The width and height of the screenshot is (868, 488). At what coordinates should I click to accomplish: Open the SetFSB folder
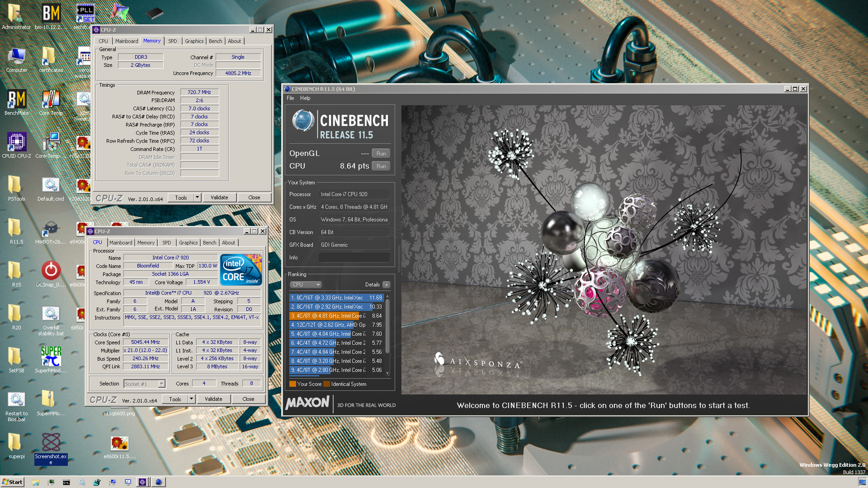[x=16, y=360]
